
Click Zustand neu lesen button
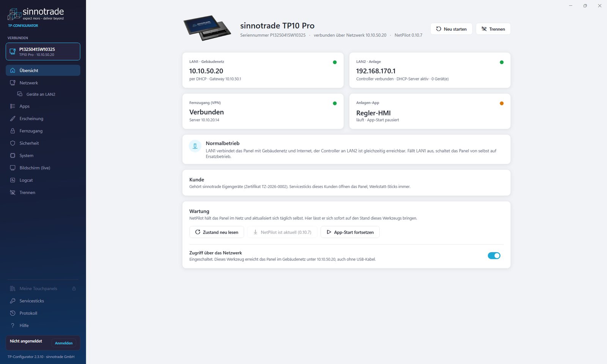point(217,232)
